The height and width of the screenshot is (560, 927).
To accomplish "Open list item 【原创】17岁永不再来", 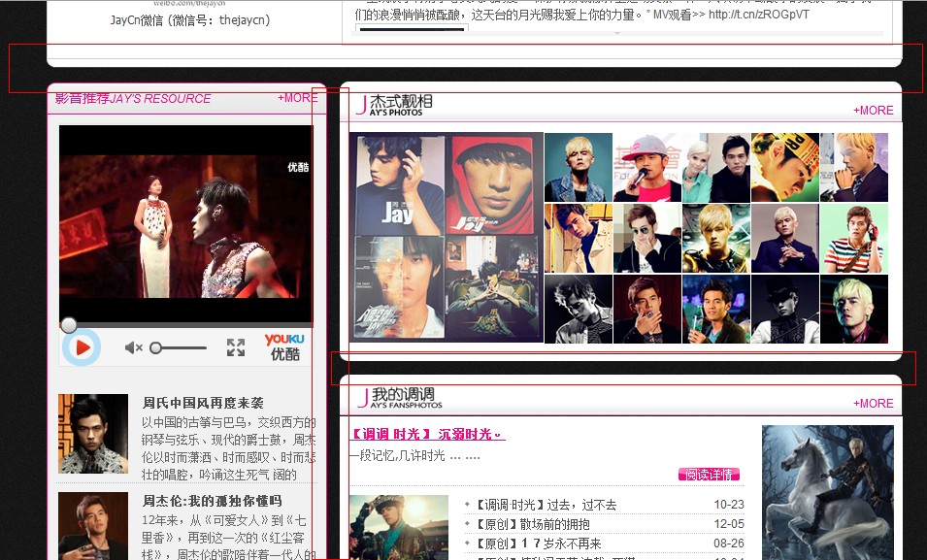I will [x=538, y=544].
